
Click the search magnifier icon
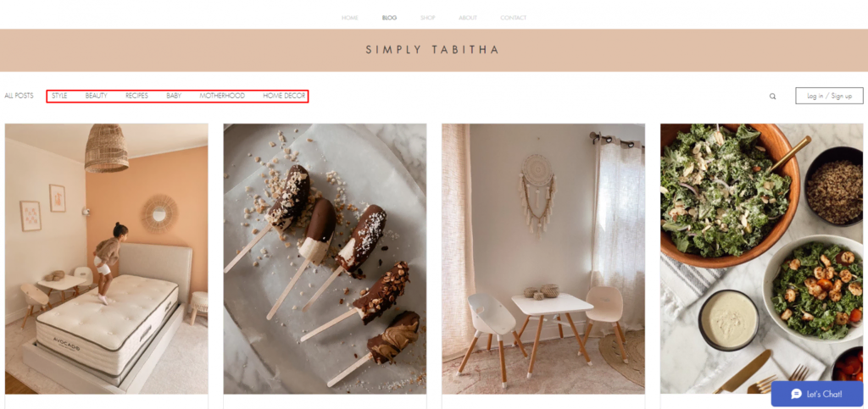point(772,97)
